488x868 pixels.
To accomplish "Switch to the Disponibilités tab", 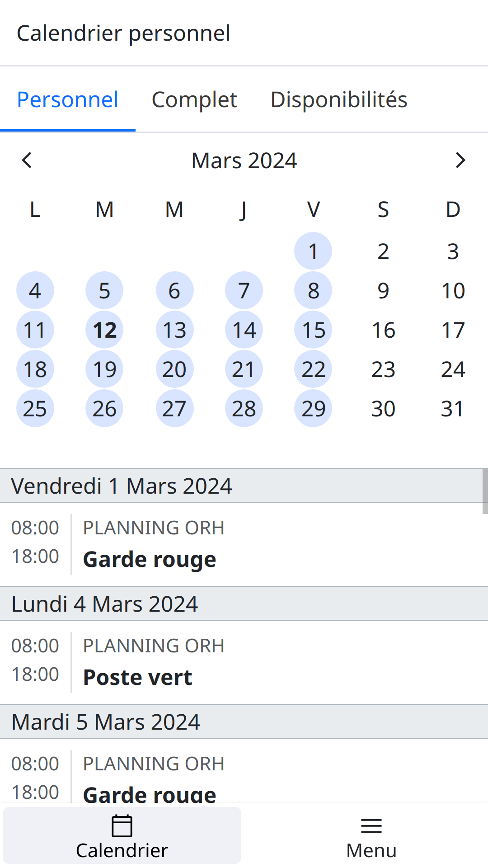I will tap(339, 99).
